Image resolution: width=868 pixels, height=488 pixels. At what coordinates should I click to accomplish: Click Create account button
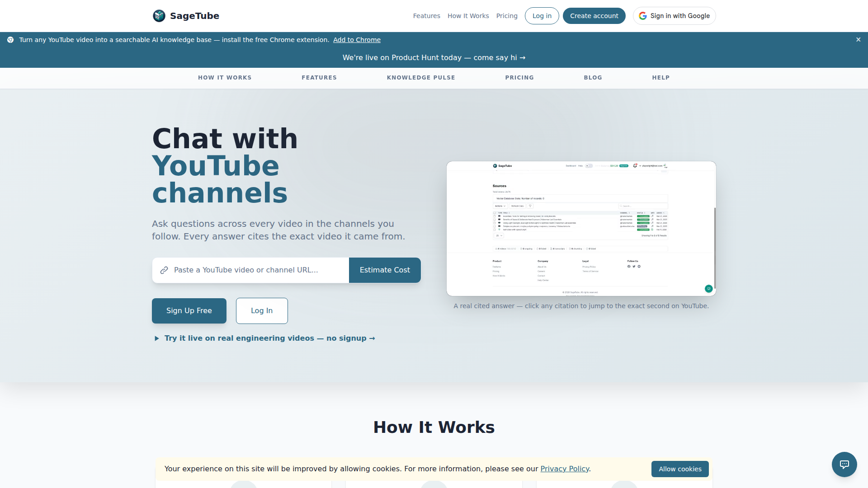[594, 16]
